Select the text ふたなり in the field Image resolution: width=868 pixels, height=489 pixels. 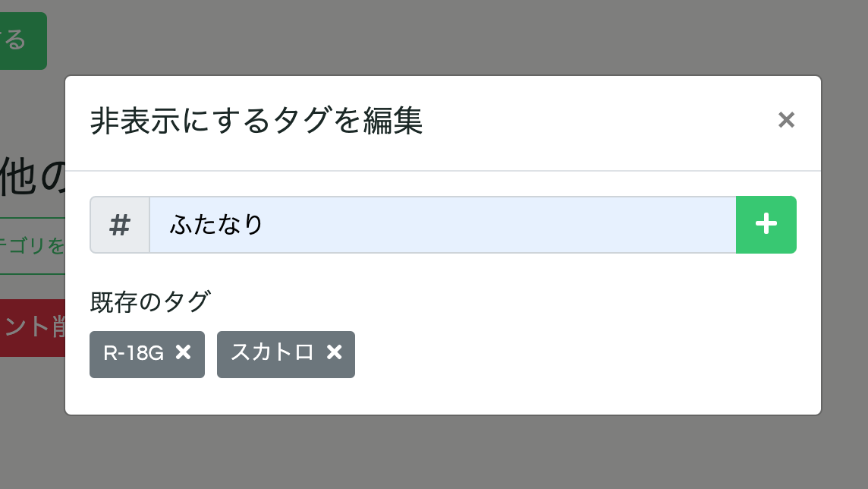(216, 225)
